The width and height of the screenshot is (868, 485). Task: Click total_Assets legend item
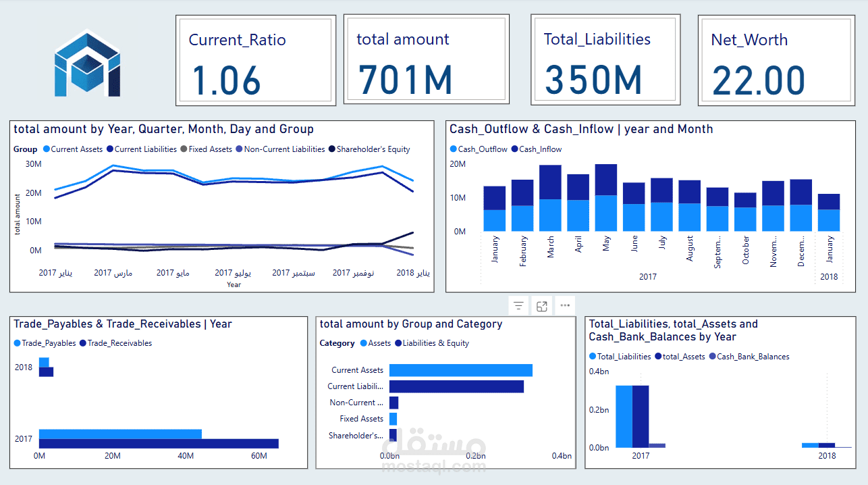pyautogui.click(x=680, y=357)
